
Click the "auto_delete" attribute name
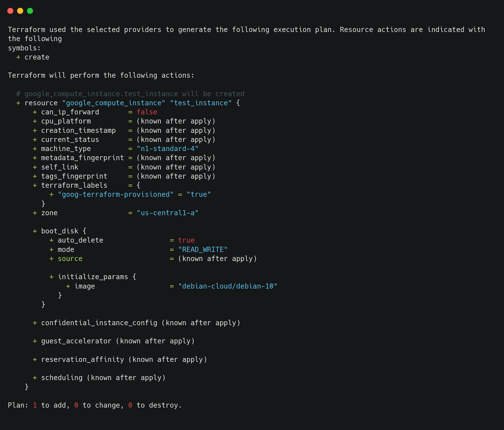tap(80, 240)
